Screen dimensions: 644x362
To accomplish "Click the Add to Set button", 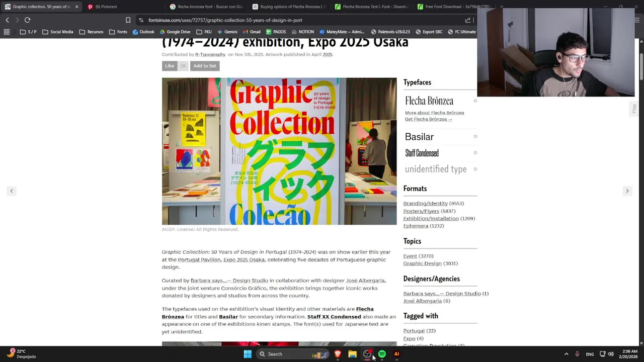I will pyautogui.click(x=205, y=66).
